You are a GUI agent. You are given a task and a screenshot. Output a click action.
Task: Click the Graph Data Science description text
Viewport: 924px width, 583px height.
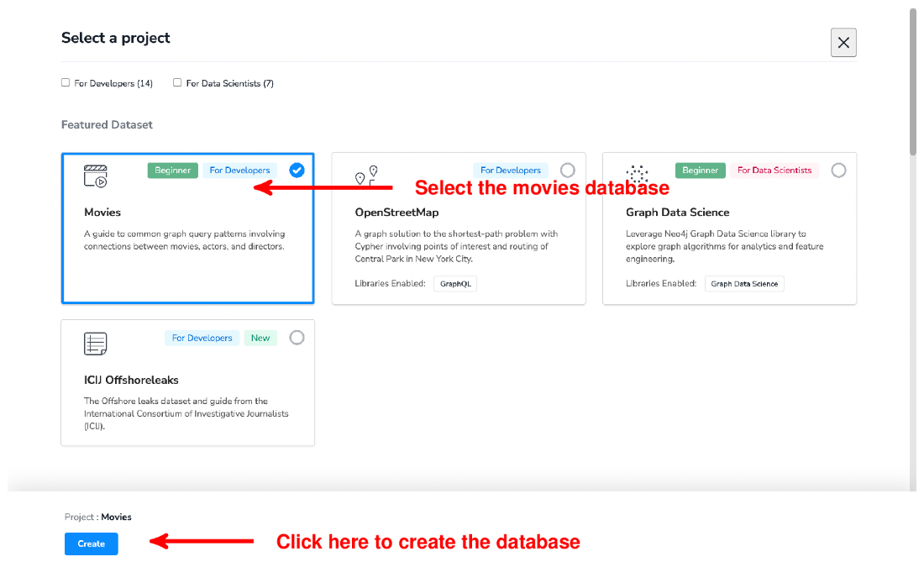725,246
